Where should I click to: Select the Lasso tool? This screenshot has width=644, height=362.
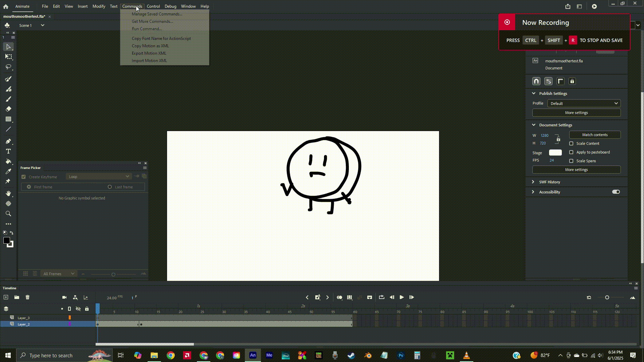click(8, 67)
